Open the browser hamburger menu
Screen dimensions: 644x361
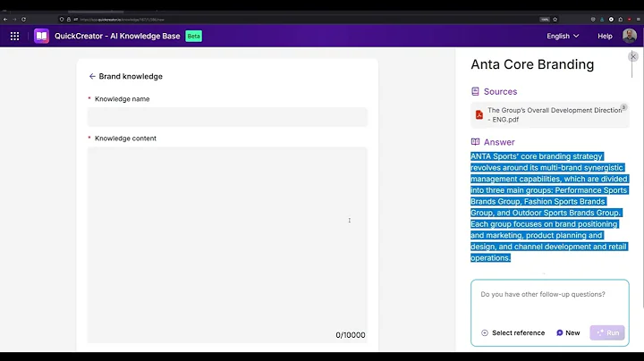click(x=639, y=20)
